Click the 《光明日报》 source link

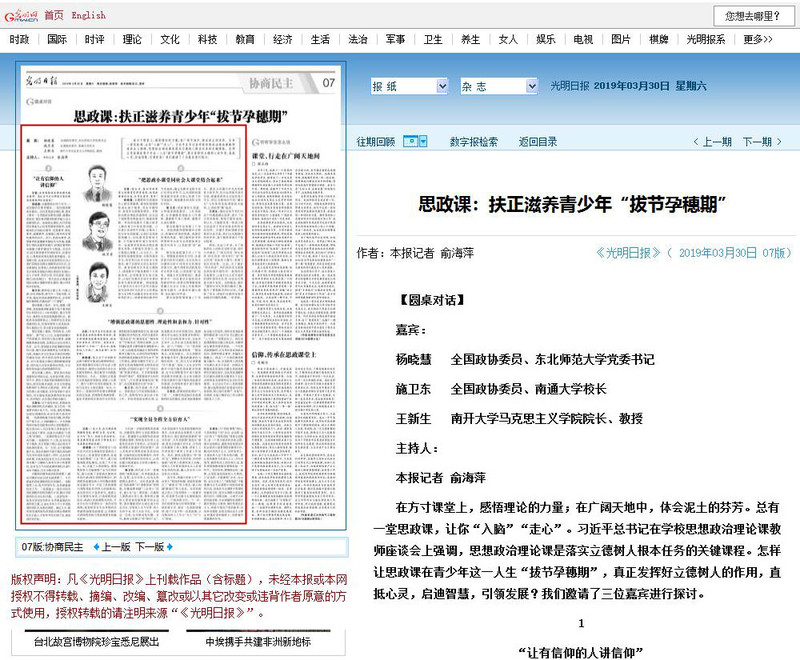click(x=630, y=254)
